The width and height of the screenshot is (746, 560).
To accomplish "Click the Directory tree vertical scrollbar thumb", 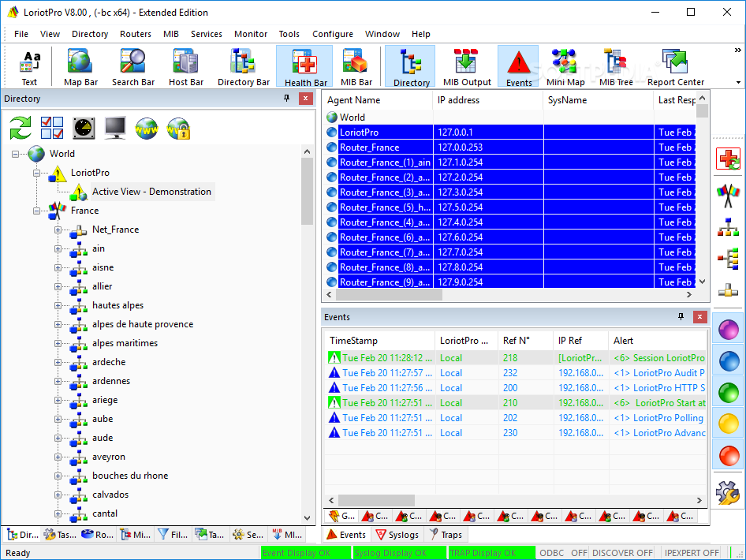I will pyautogui.click(x=307, y=191).
